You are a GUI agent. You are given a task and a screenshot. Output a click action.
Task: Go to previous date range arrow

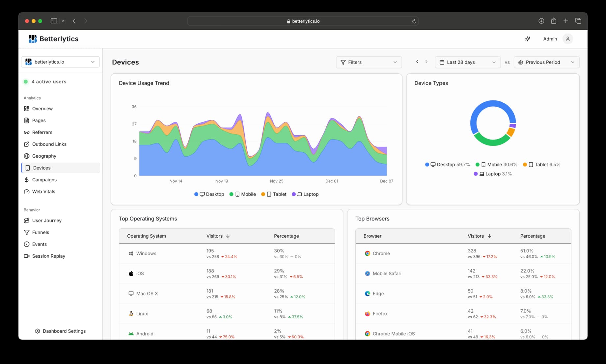[417, 62]
